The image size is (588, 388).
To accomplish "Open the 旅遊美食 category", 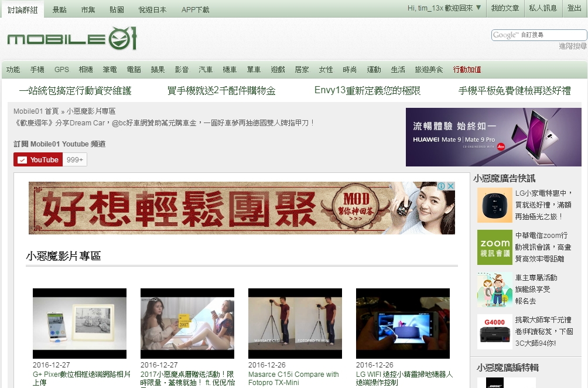I will click(x=429, y=69).
